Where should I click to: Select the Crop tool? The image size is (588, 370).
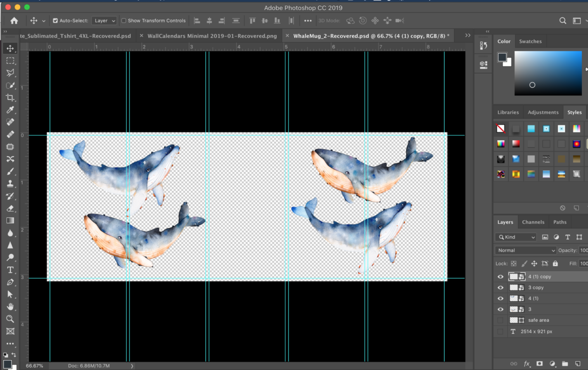coord(10,98)
